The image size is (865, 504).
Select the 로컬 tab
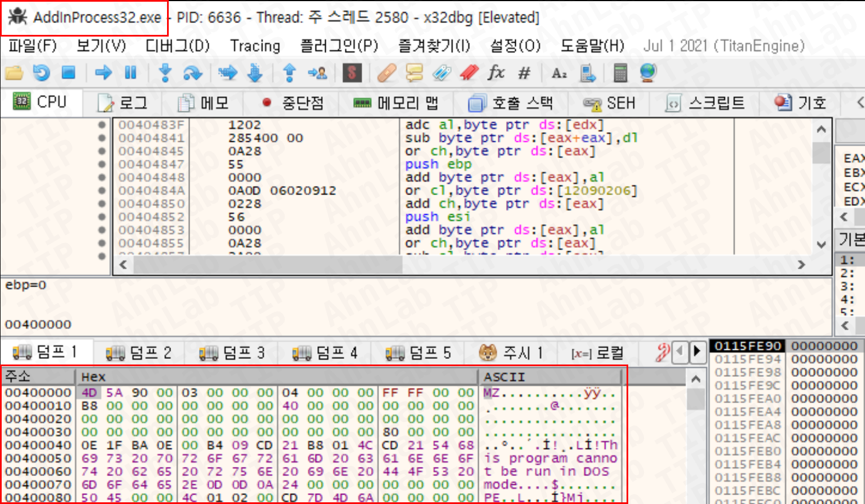pyautogui.click(x=598, y=353)
